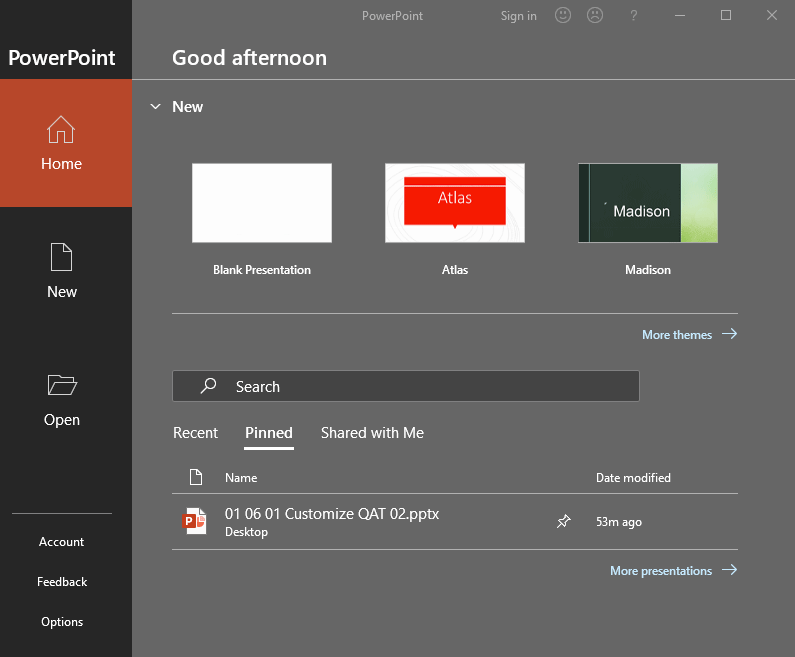Pick the Atlas theme thumbnail

pos(455,203)
